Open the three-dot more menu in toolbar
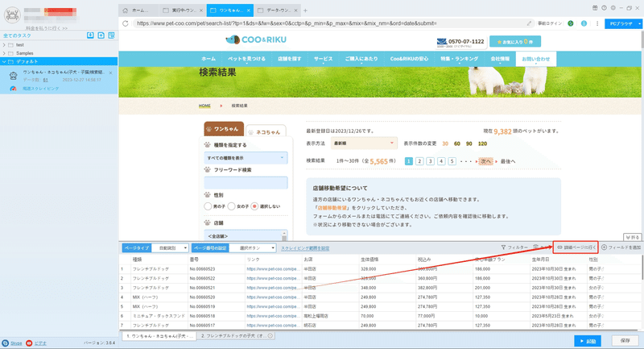Image resolution: width=644 pixels, height=349 pixels. tap(597, 23)
